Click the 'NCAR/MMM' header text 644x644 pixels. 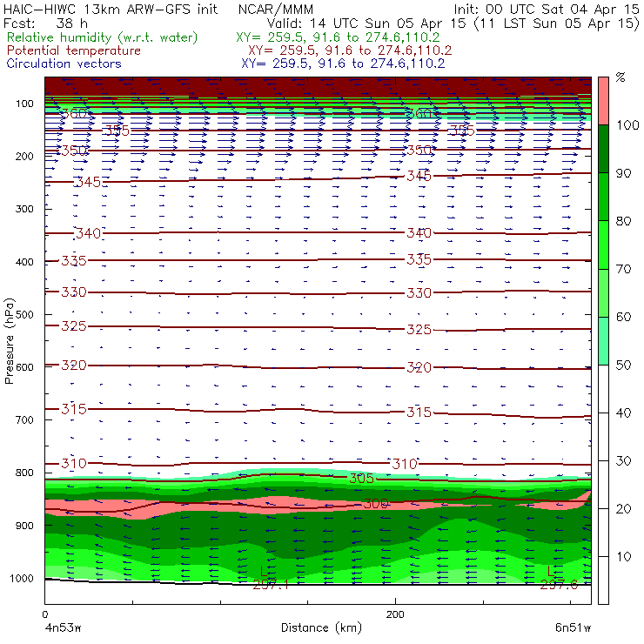(x=276, y=9)
